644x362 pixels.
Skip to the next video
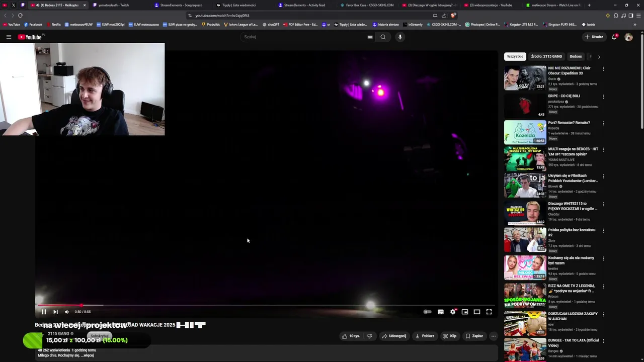(55, 312)
